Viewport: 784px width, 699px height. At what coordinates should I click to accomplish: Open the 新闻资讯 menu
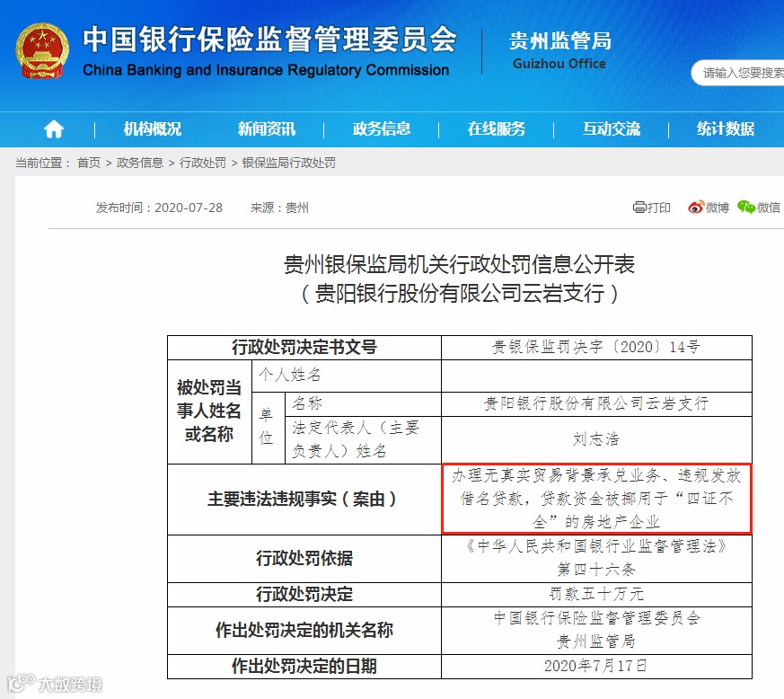[x=267, y=129]
